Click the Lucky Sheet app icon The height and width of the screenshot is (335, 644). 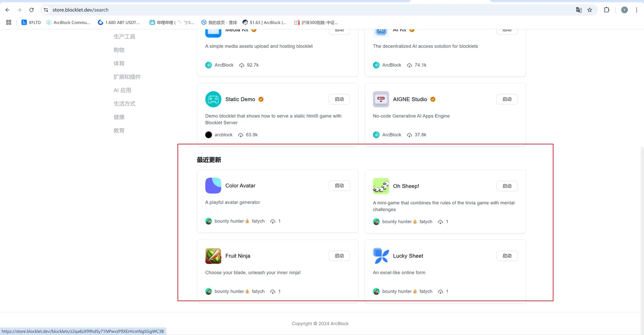point(381,256)
